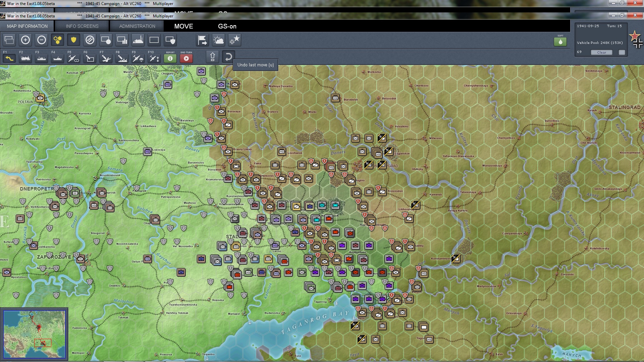644x362 pixels.
Task: Toggle the crossed-circle rail overlay button
Action: (90, 40)
